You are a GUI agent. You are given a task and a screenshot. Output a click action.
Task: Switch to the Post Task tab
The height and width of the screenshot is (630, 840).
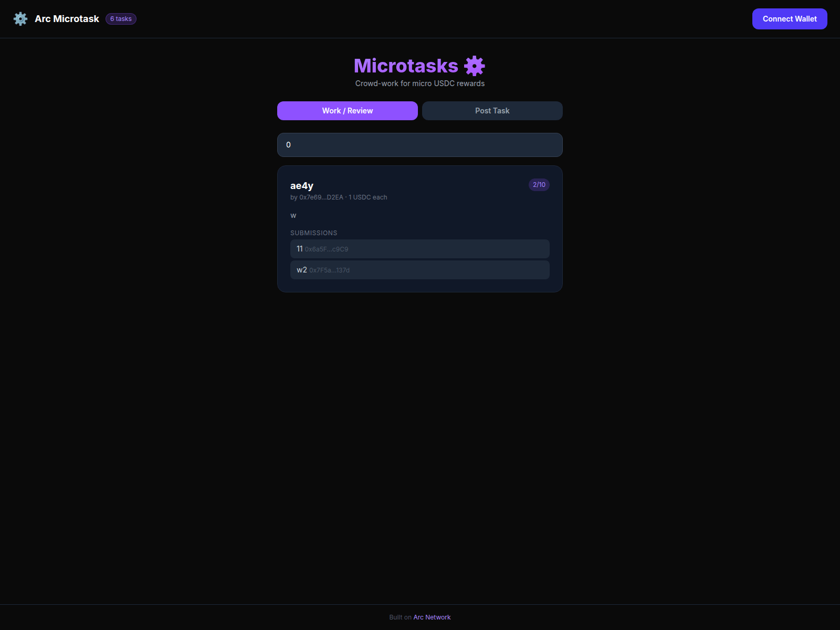pyautogui.click(x=492, y=111)
